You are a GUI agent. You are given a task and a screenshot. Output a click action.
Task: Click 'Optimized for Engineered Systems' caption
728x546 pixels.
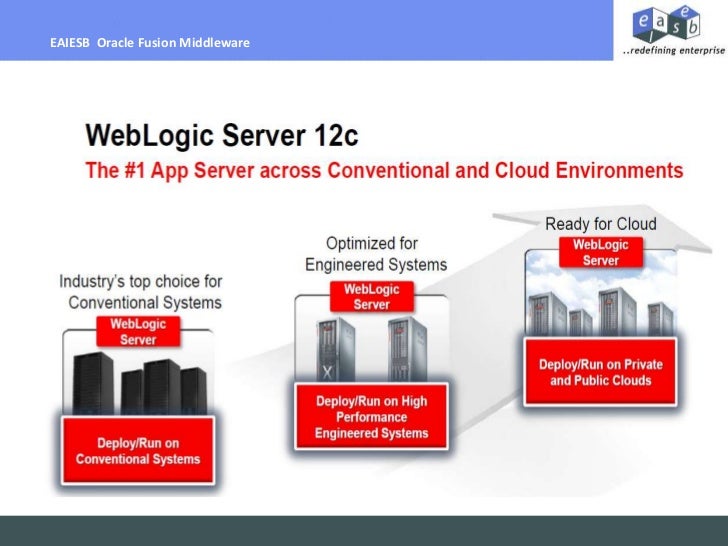click(x=376, y=254)
